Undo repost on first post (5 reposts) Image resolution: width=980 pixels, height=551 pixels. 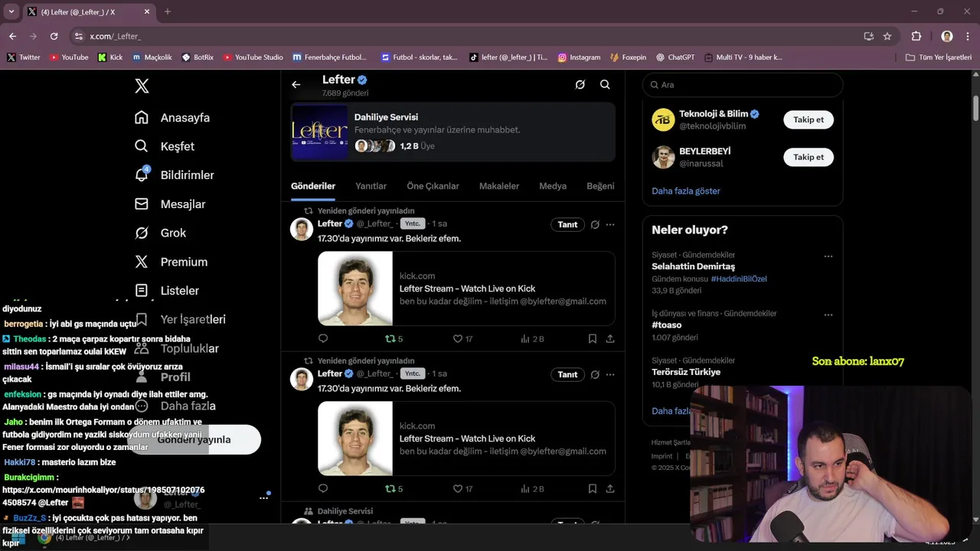point(394,338)
